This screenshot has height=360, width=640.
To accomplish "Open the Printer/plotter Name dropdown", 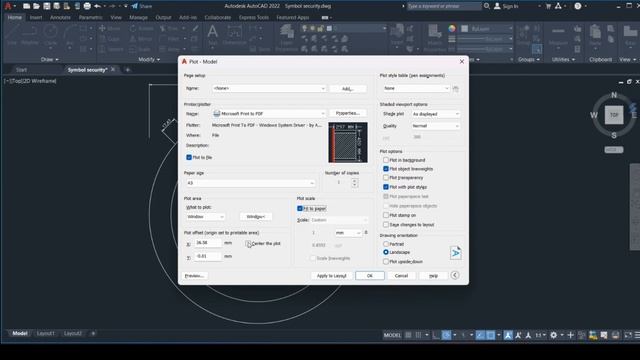I will 269,113.
